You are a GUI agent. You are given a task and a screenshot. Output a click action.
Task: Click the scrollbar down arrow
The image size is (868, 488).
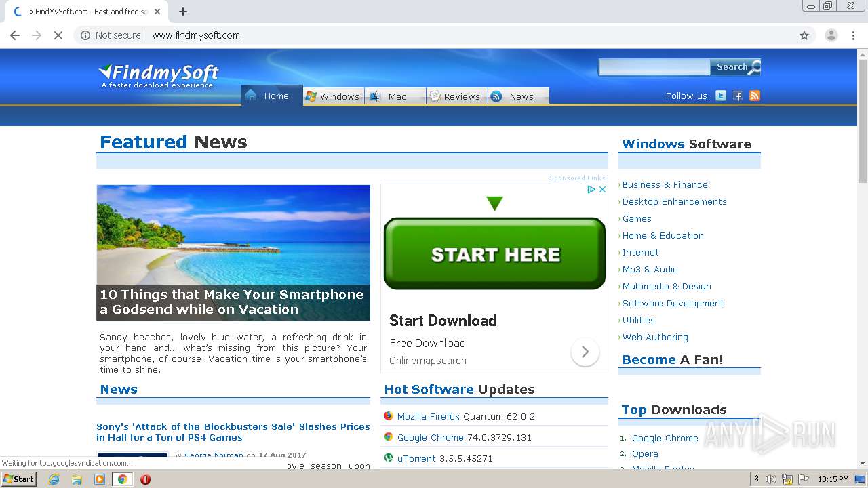point(863,463)
